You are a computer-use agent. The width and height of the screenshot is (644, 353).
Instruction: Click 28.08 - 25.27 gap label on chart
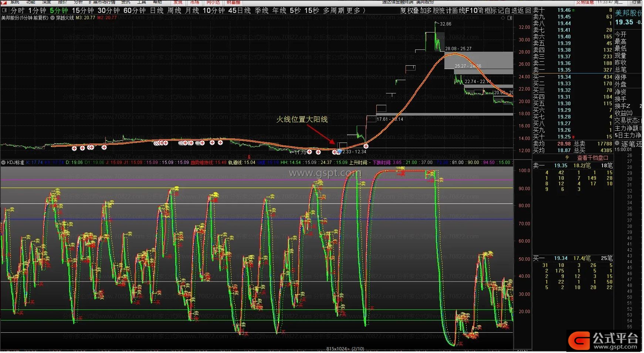pyautogui.click(x=458, y=49)
